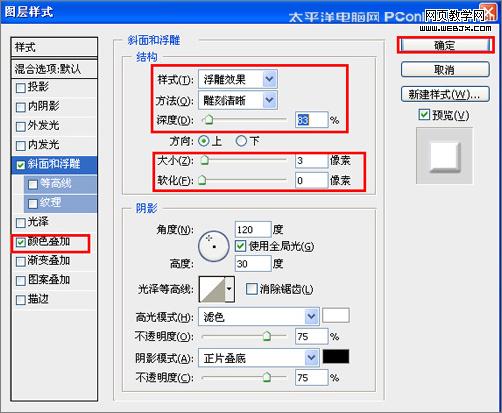Click the 取消 cancel button
This screenshot has width=502, height=413.
(445, 70)
